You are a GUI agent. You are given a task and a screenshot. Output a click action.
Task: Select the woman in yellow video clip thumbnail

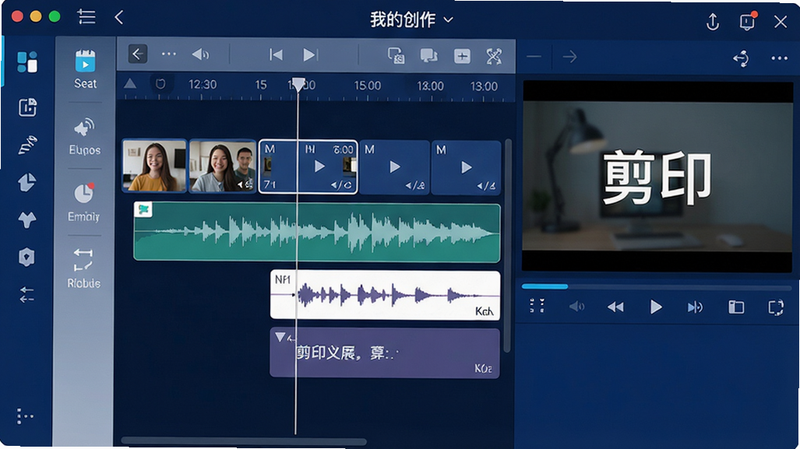click(155, 166)
